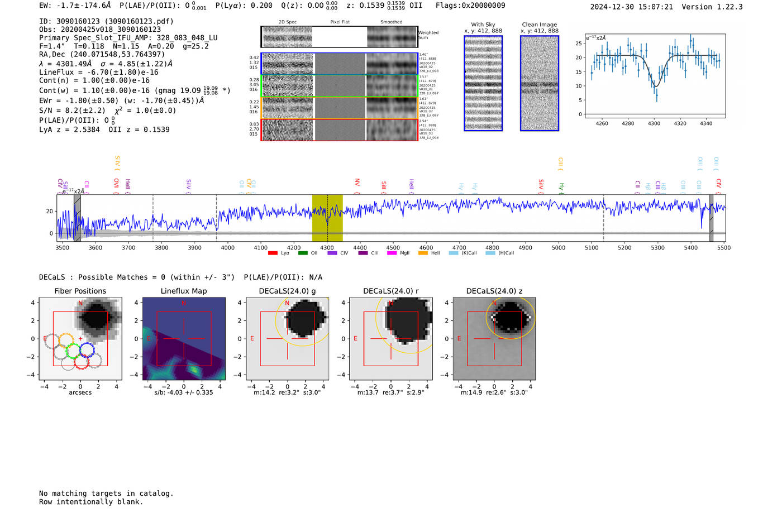Click the Weighted Sum 2D spectrum strip

pyautogui.click(x=339, y=37)
